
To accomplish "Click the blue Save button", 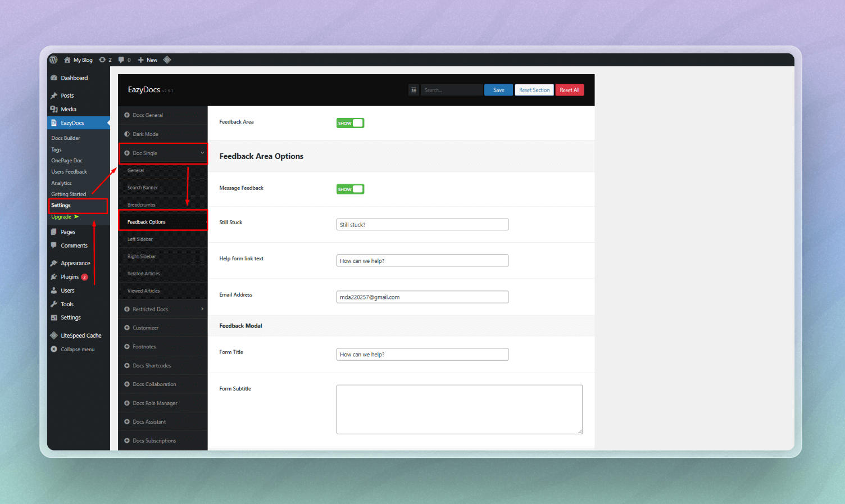I will click(498, 90).
